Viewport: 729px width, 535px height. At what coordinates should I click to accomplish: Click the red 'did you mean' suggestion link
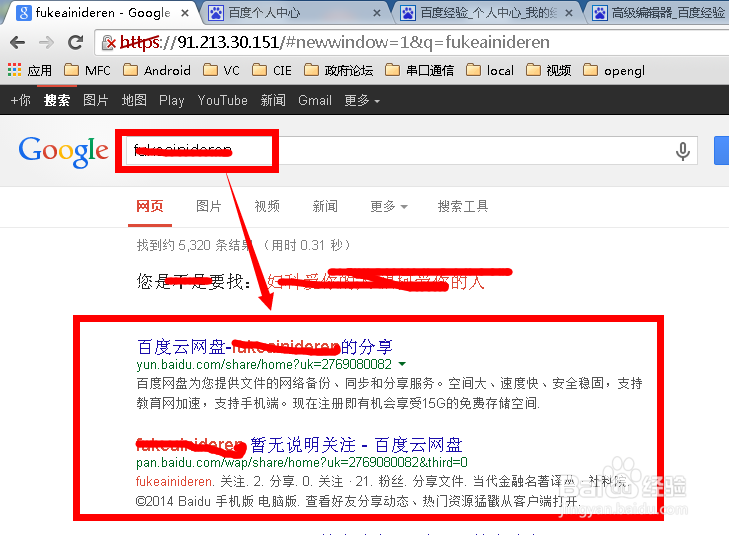click(x=376, y=281)
